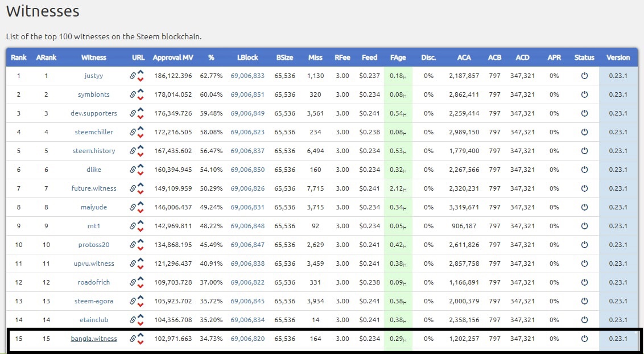Disapprove steem.history with the red down arrow
Screen dimensions: 644x354
coord(141,154)
